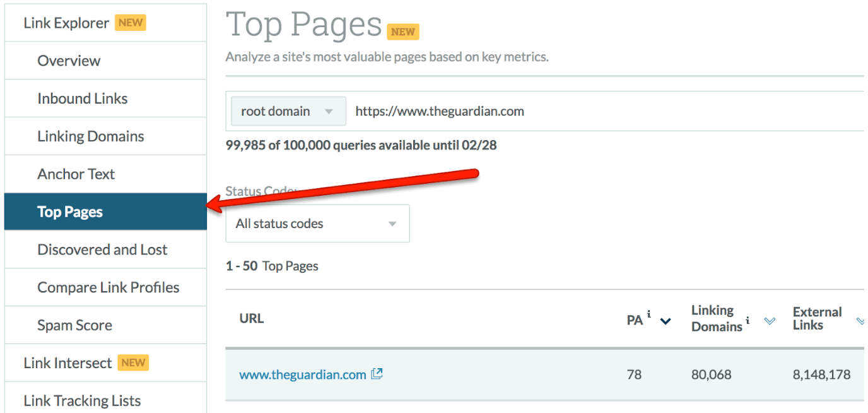
Task: Click the 1 - 50 Top Pages count
Action: point(272,266)
